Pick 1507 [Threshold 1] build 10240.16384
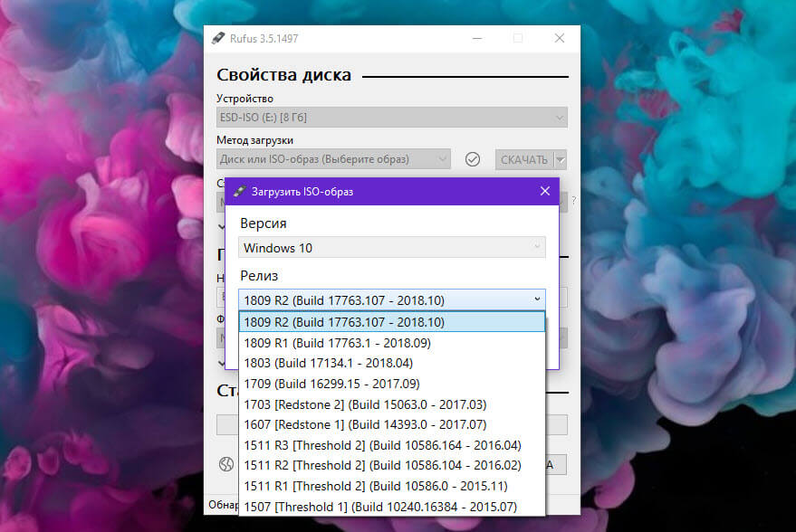This screenshot has width=796, height=532. point(392,506)
